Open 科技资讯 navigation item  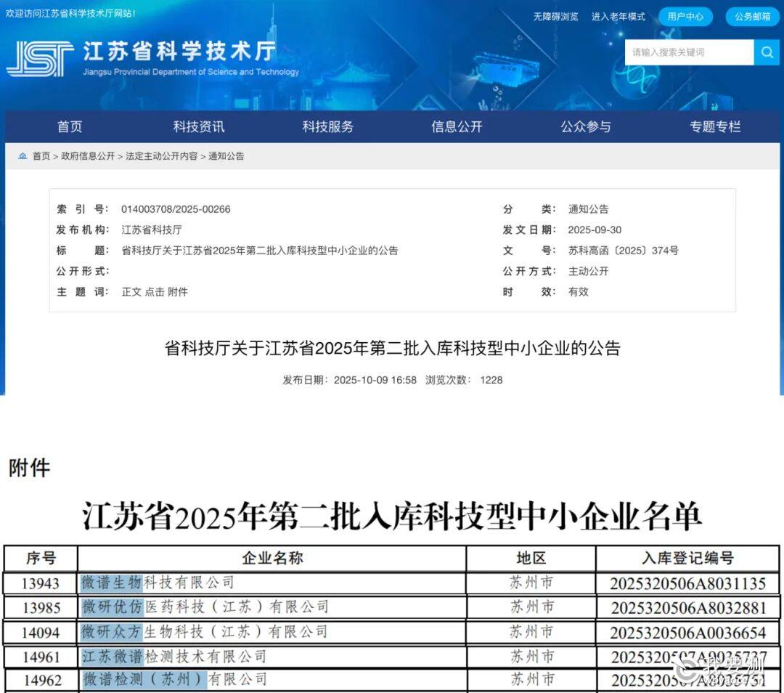tap(198, 126)
